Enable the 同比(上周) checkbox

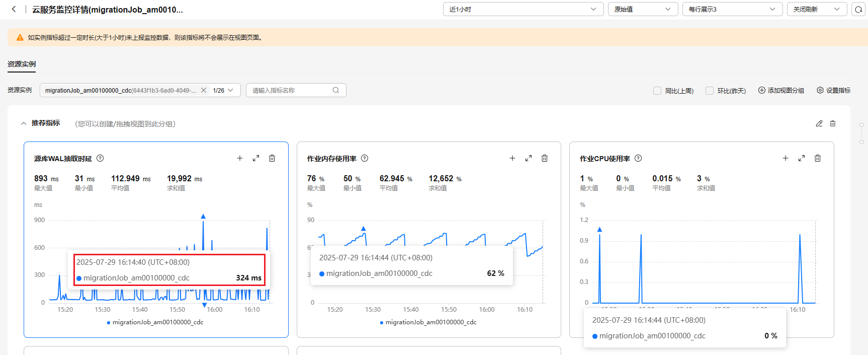pyautogui.click(x=657, y=91)
